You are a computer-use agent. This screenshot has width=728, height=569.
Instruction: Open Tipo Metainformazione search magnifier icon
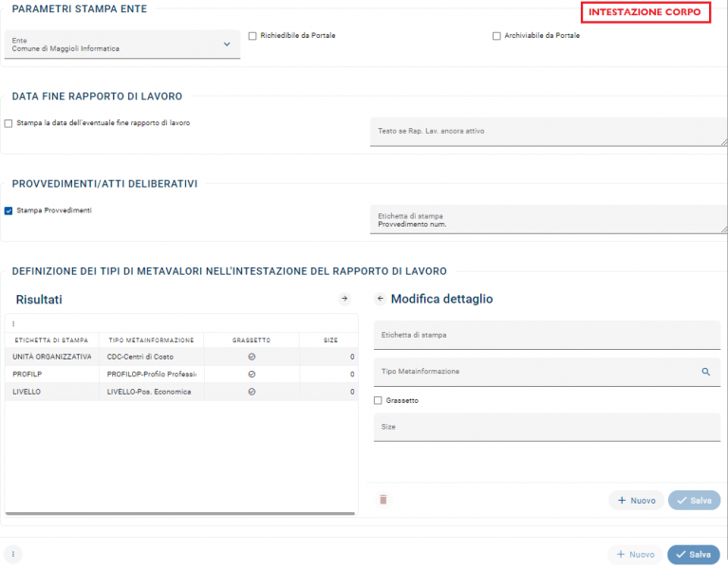click(x=706, y=372)
